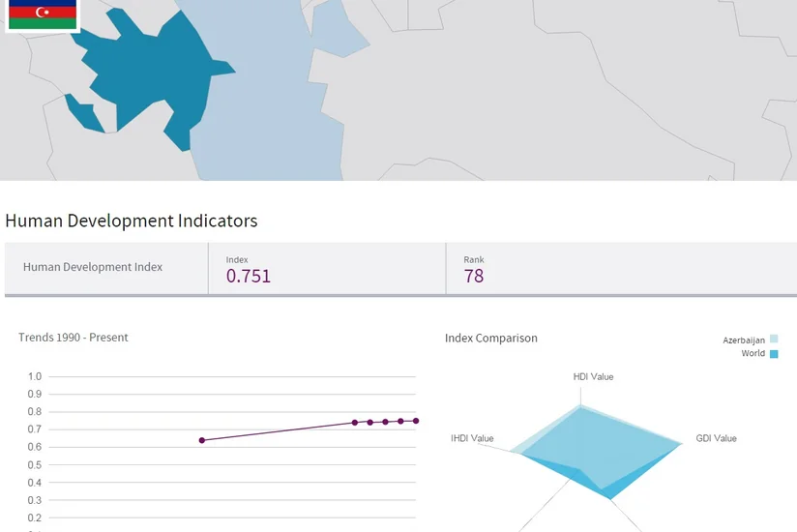Screen dimensions: 797x532
Task: Click the Index Comparison chart title
Action: [491, 338]
